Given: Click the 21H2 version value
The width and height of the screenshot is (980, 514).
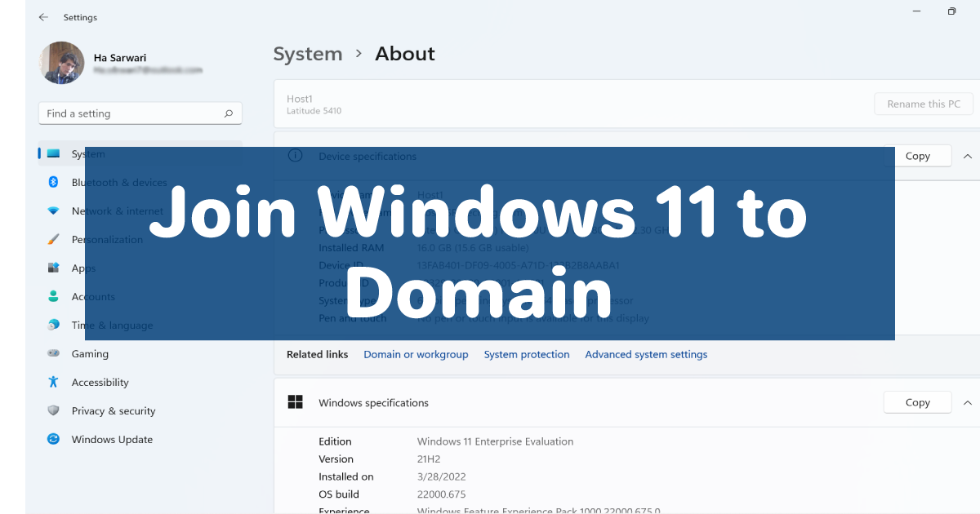Looking at the screenshot, I should click(x=429, y=459).
